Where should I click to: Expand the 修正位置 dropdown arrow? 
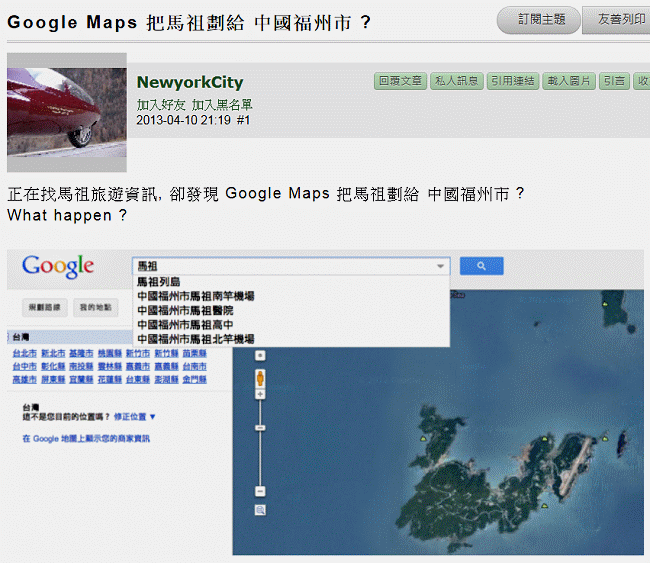click(x=153, y=417)
